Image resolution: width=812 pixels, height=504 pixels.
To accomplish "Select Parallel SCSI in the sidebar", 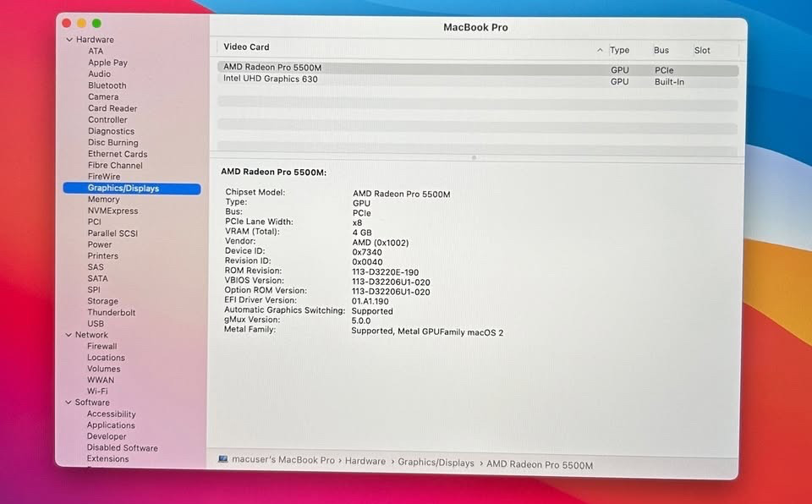I will click(112, 233).
